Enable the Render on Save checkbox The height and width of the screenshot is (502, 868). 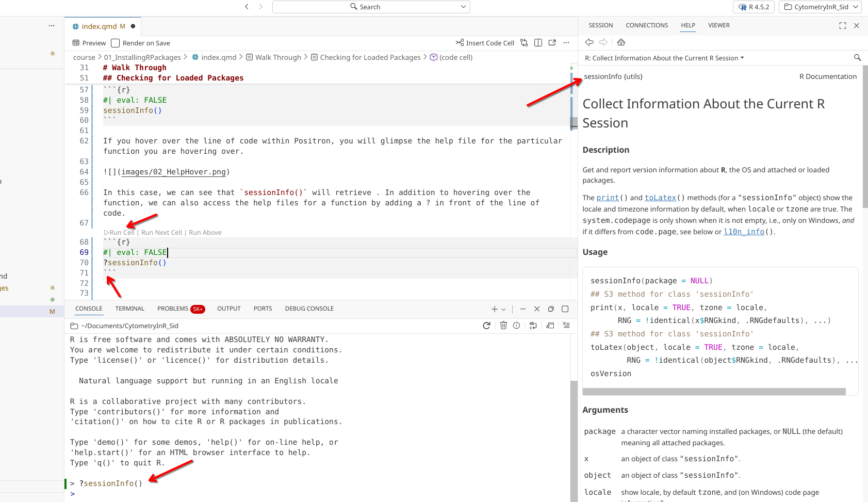(116, 43)
